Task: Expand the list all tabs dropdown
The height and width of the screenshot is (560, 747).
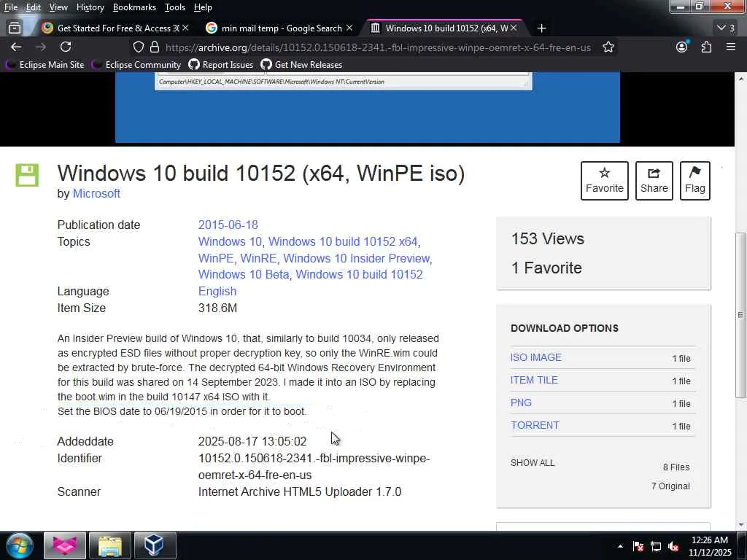Action: click(x=726, y=28)
